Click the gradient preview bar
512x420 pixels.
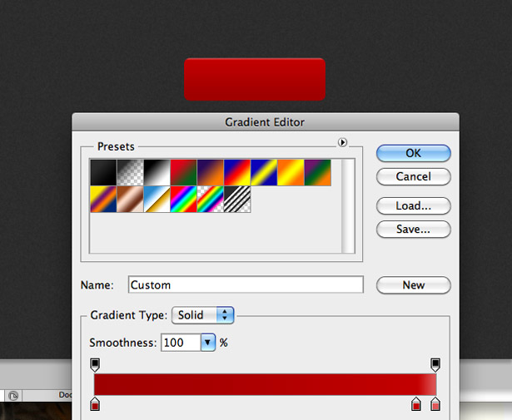[x=265, y=385]
